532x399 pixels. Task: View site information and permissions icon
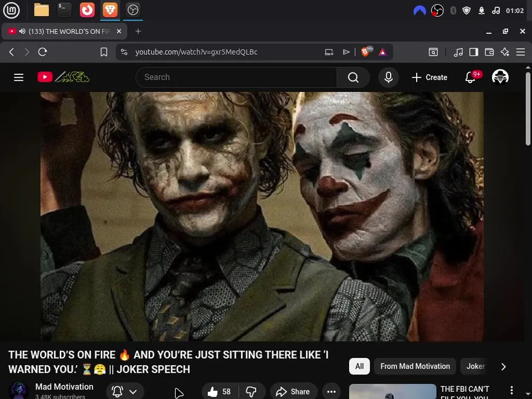tap(124, 52)
